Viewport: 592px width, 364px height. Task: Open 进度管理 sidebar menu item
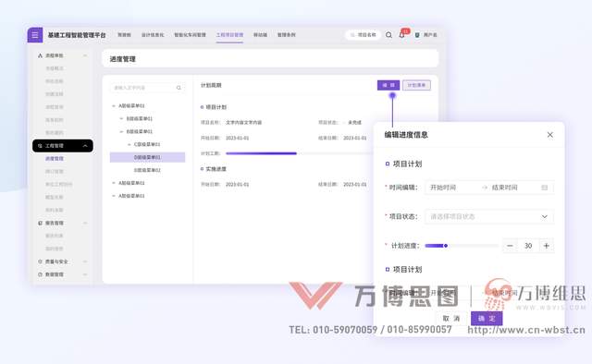click(x=55, y=158)
